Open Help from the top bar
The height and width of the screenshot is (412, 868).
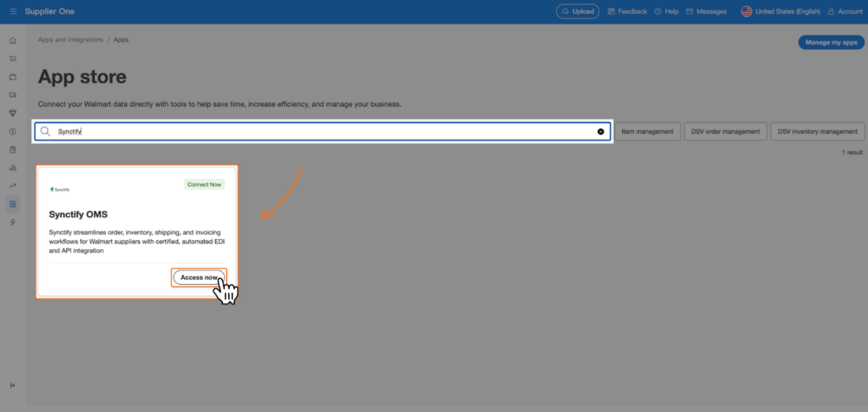[x=666, y=11]
